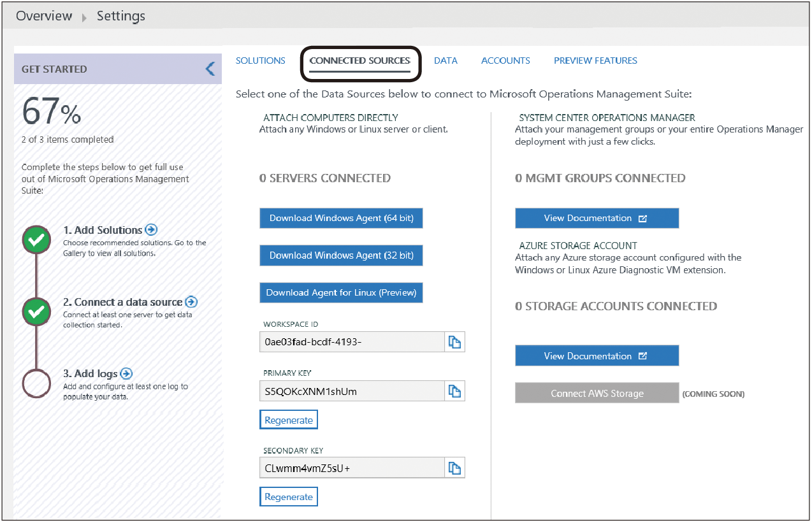The width and height of the screenshot is (812, 523).
Task: Click the '0 SERVERS CONNECTED' label
Action: click(x=325, y=178)
